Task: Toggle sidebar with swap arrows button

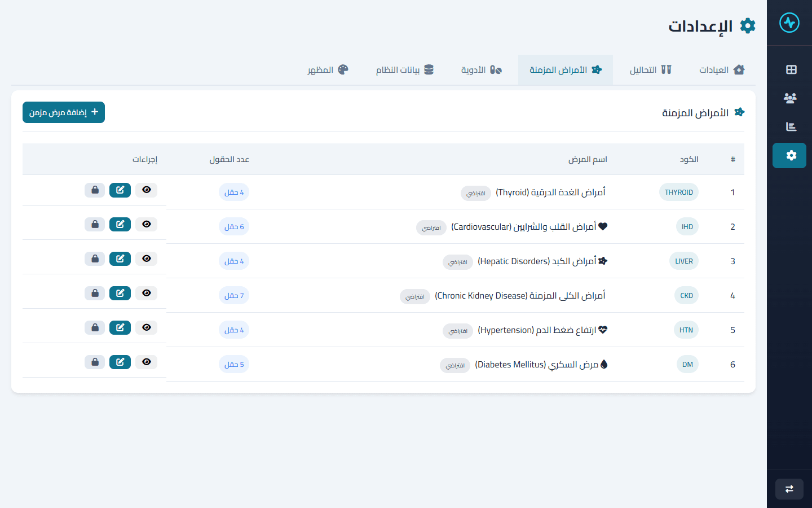Action: click(x=789, y=489)
